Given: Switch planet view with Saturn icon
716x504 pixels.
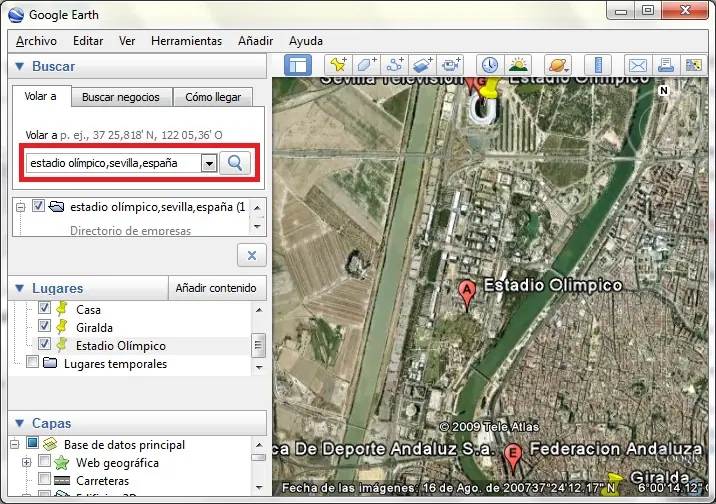Looking at the screenshot, I should [558, 65].
